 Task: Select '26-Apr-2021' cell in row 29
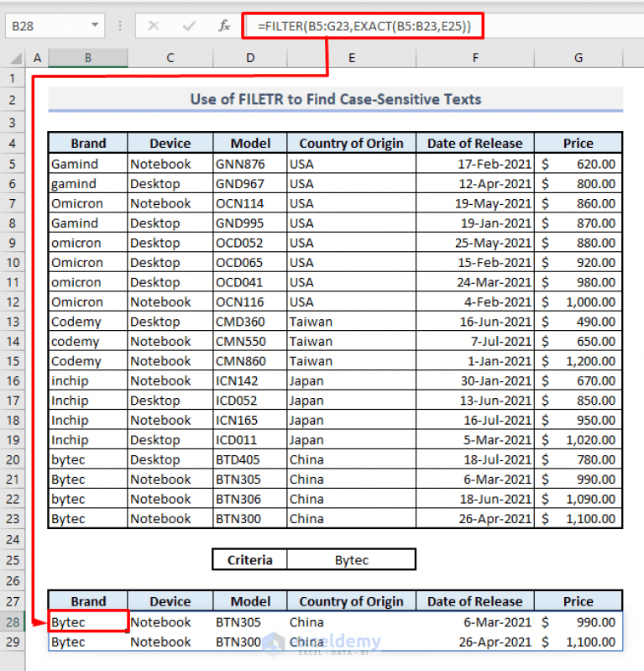[475, 642]
